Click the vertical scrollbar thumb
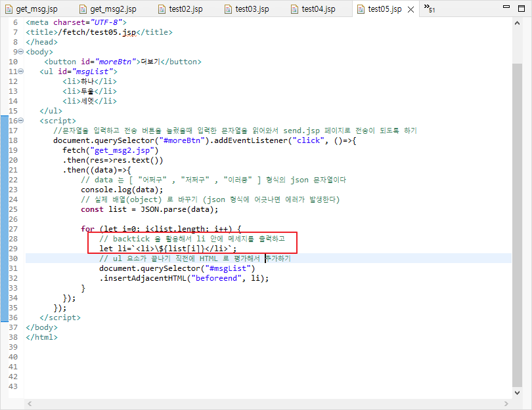This screenshot has width=532, height=410. [517, 224]
